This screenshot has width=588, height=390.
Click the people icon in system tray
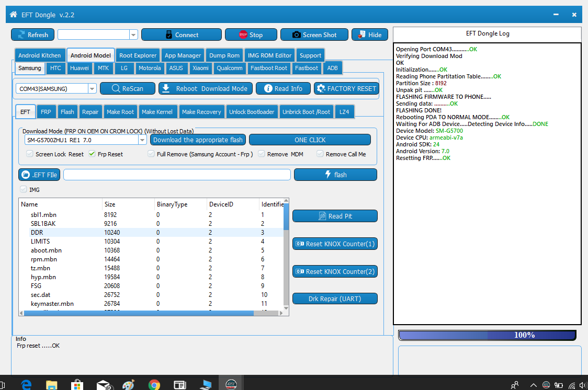coord(515,385)
